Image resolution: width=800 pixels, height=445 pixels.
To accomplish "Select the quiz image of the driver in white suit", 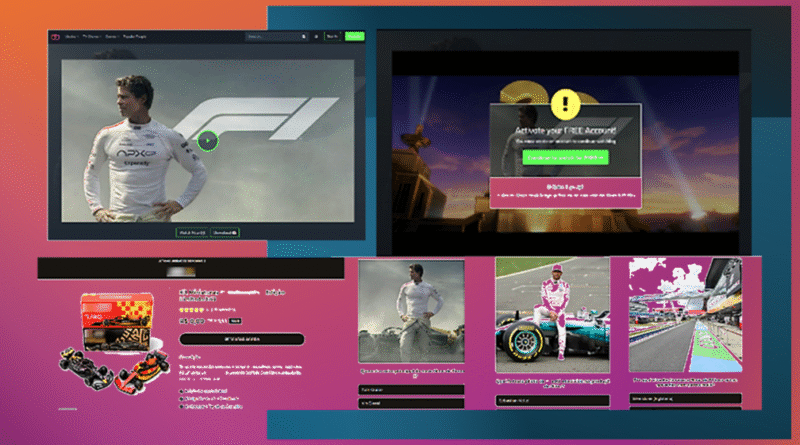I will (411, 311).
